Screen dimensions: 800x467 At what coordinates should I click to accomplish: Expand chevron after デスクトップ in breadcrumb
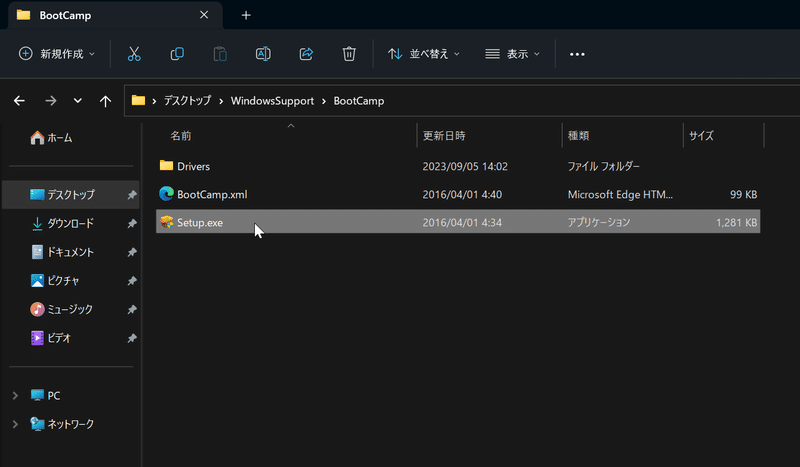(221, 101)
